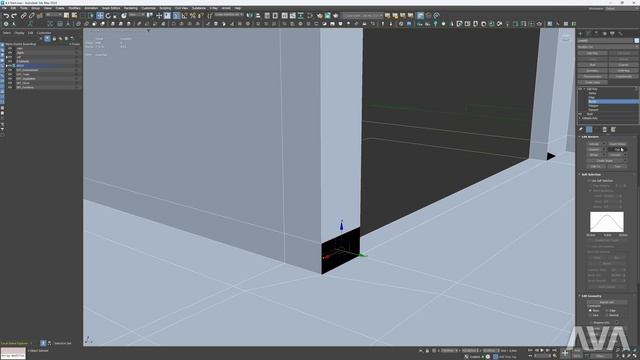Select the None constraint radio button
This screenshot has width=640, height=360.
tap(590, 311)
